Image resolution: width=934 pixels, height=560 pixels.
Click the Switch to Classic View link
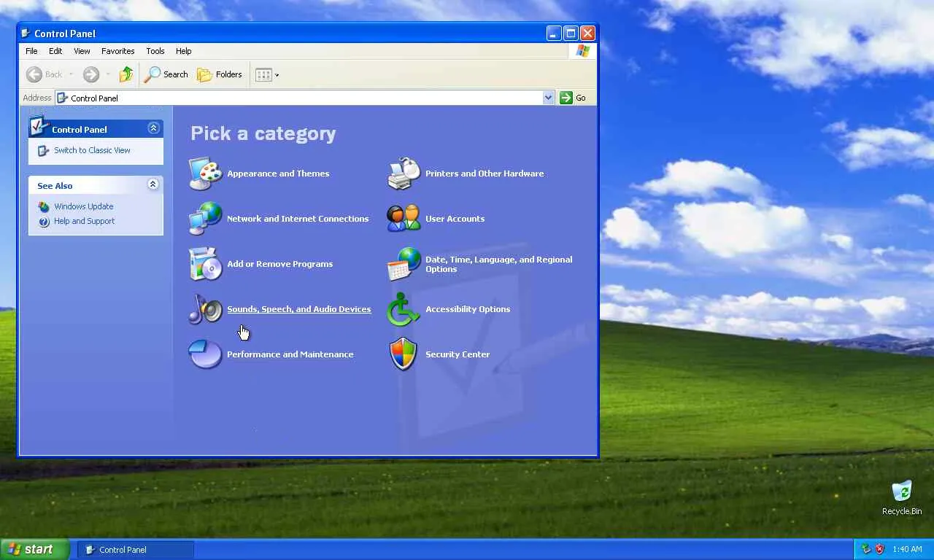coord(92,150)
